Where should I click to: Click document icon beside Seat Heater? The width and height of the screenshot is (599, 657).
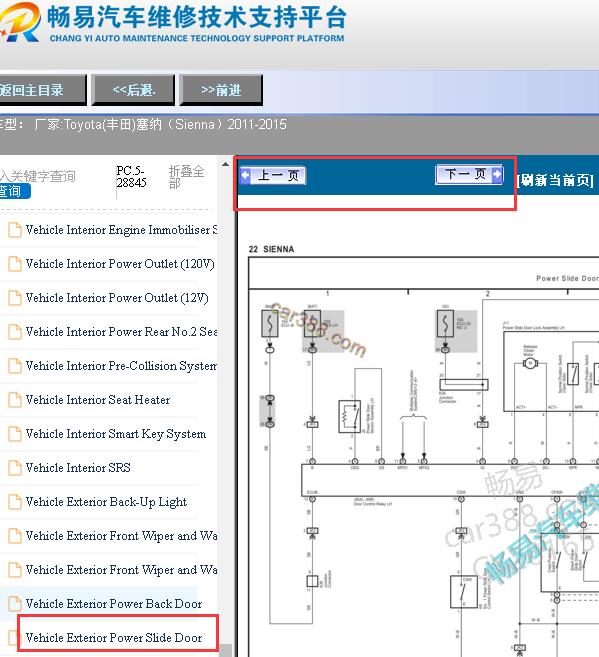[15, 400]
